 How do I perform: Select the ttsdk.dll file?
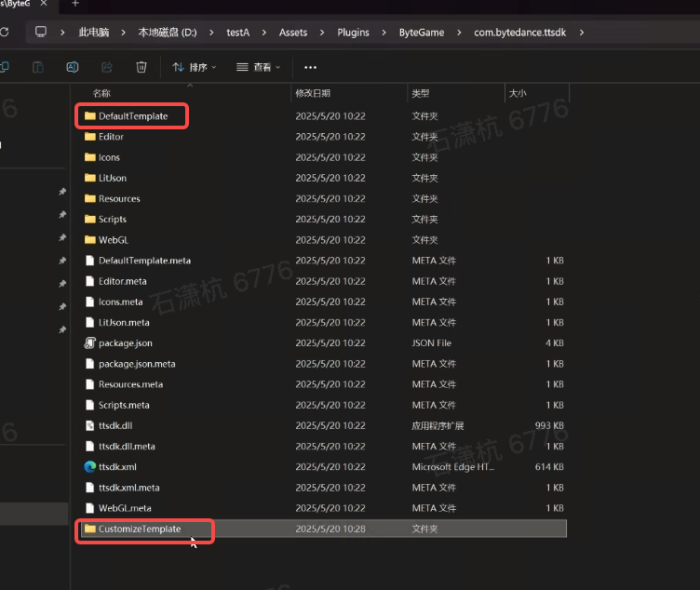[117, 425]
